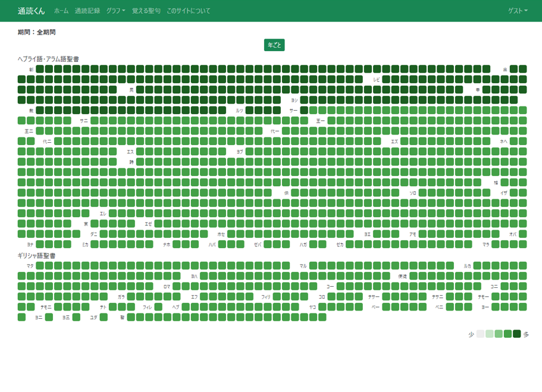
Task: Click the single cell after ヨ三 label
Action: (x=76, y=317)
